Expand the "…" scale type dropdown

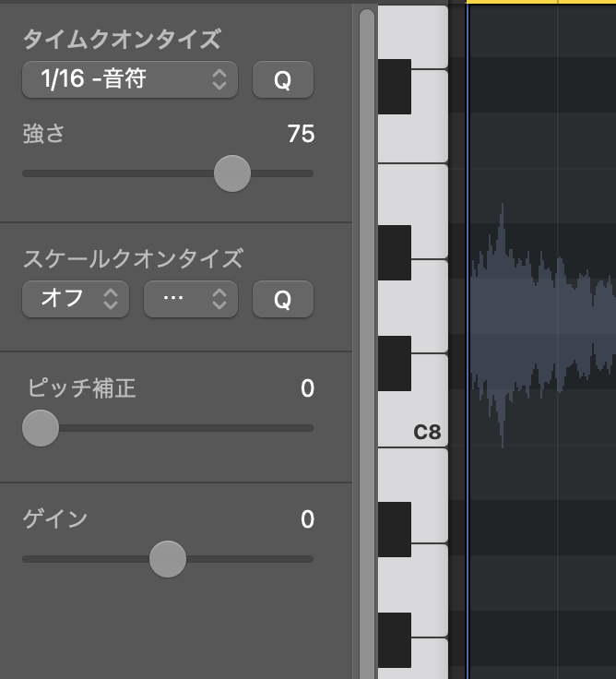191,299
